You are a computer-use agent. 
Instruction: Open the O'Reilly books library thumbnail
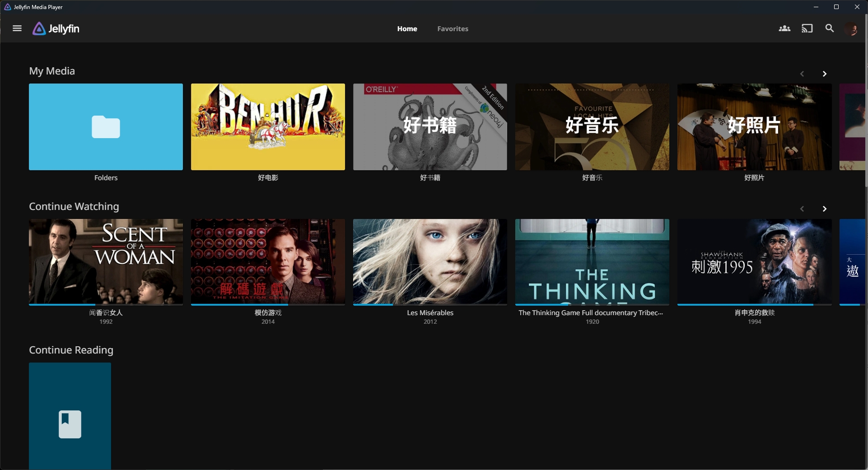430,127
